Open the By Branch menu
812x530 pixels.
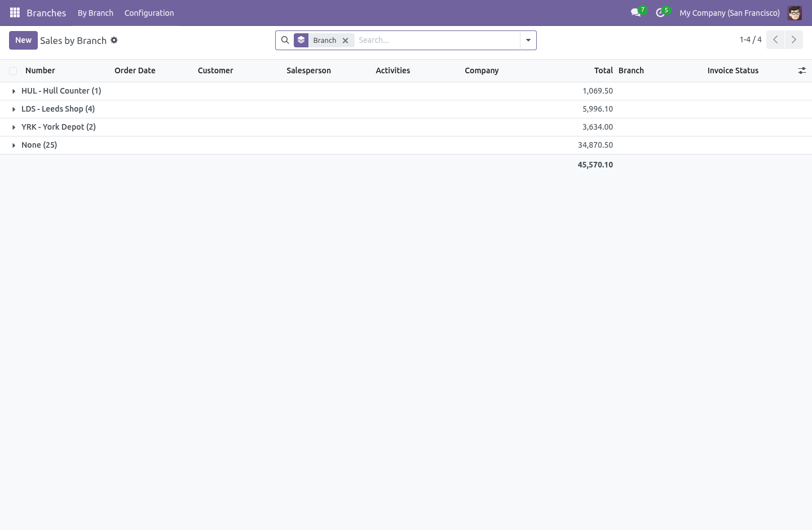pos(95,13)
